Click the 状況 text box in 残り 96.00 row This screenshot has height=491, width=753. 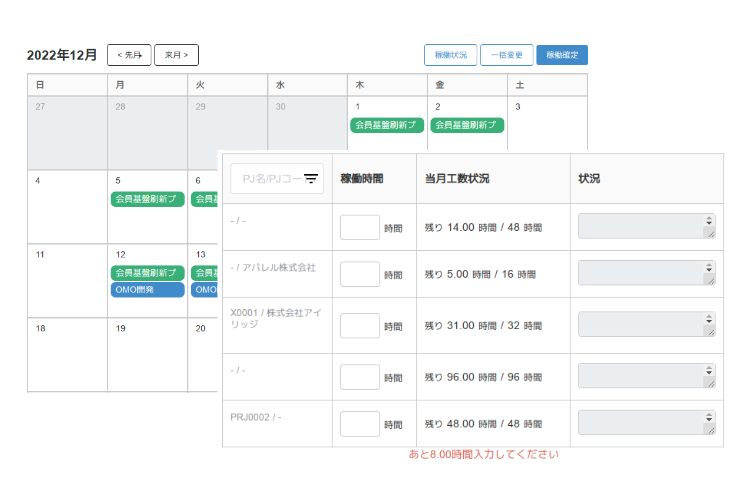647,376
